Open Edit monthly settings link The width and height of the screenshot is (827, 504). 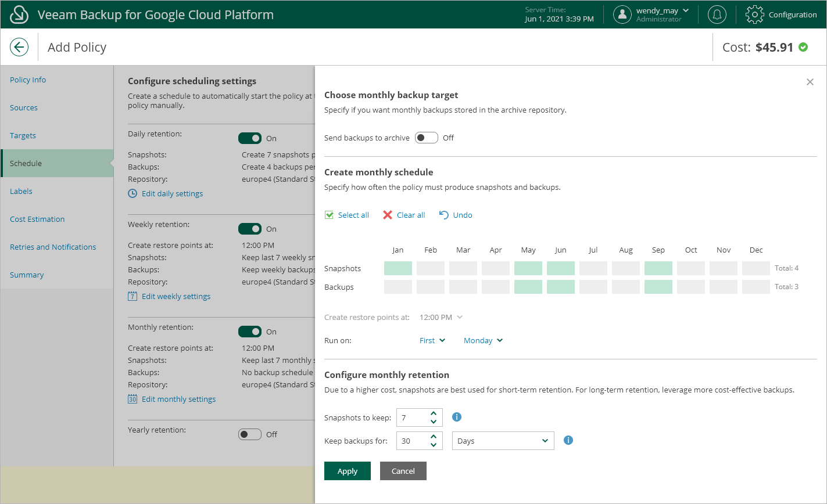(179, 399)
